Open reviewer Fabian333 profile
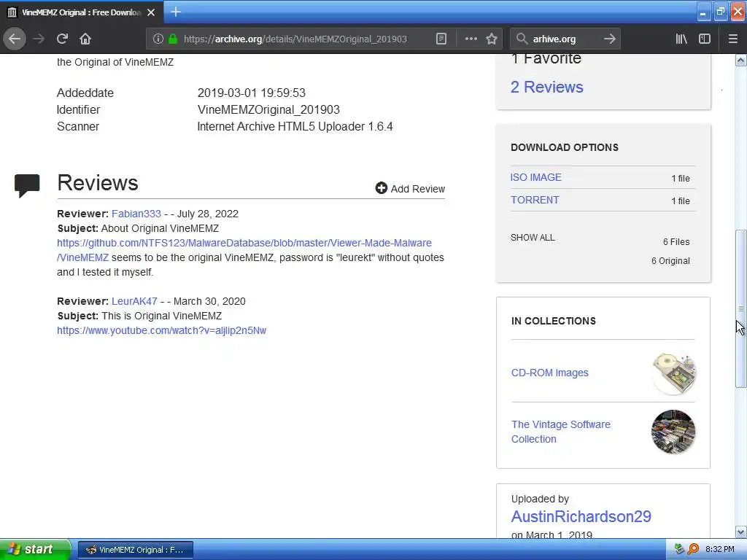The image size is (747, 560). (136, 214)
